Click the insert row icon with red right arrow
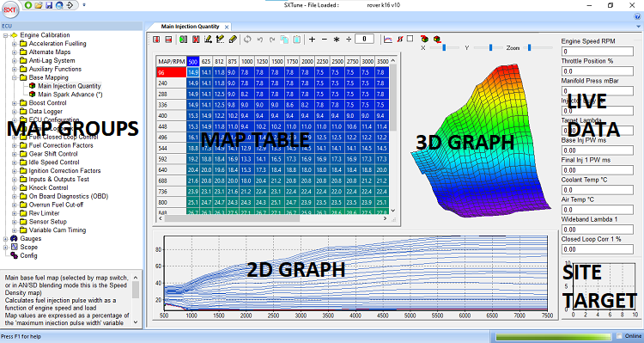 (168, 40)
